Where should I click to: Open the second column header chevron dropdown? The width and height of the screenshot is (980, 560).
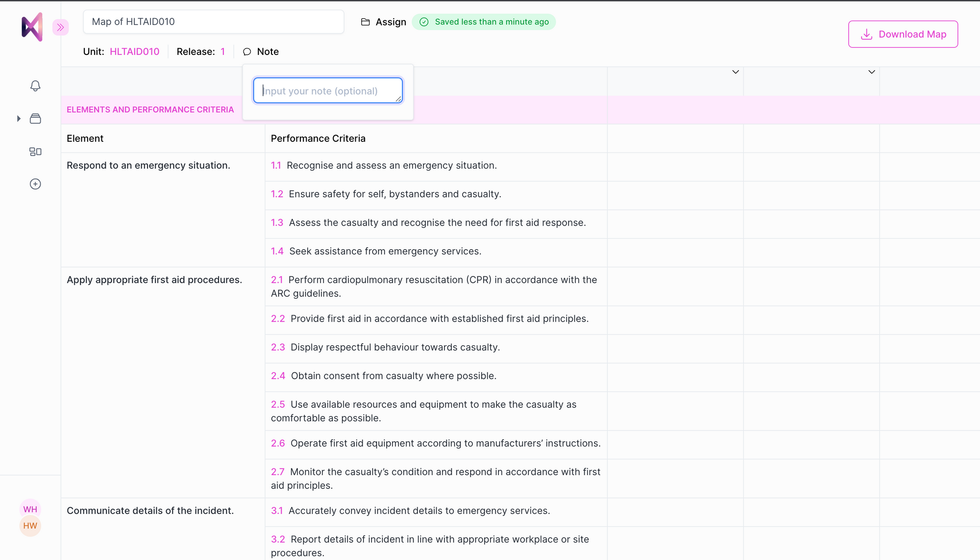[872, 72]
